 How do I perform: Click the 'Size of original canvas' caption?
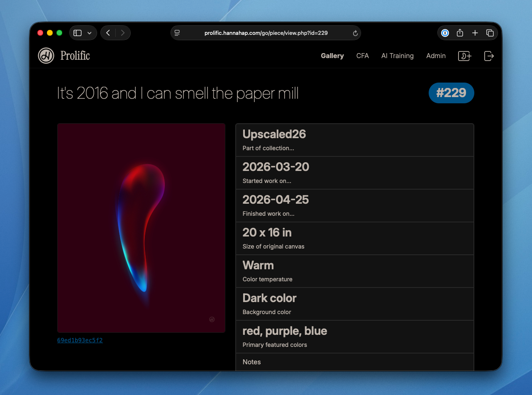point(273,246)
